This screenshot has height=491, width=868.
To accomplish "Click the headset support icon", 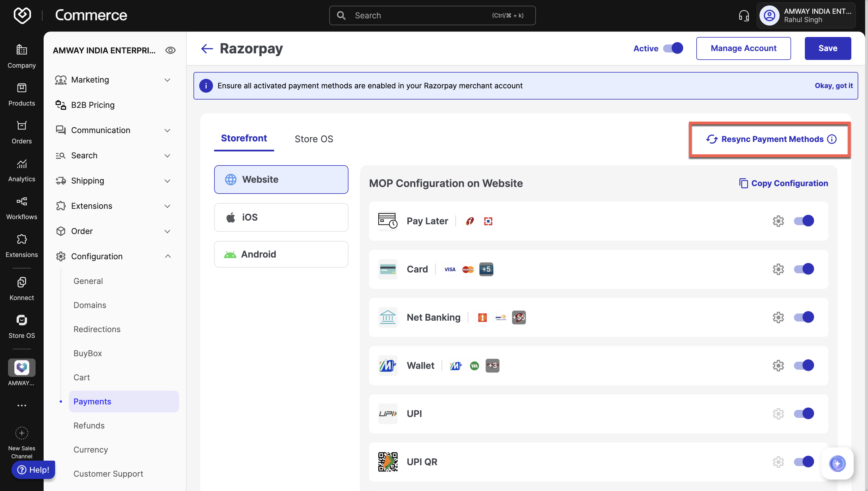I will [743, 15].
